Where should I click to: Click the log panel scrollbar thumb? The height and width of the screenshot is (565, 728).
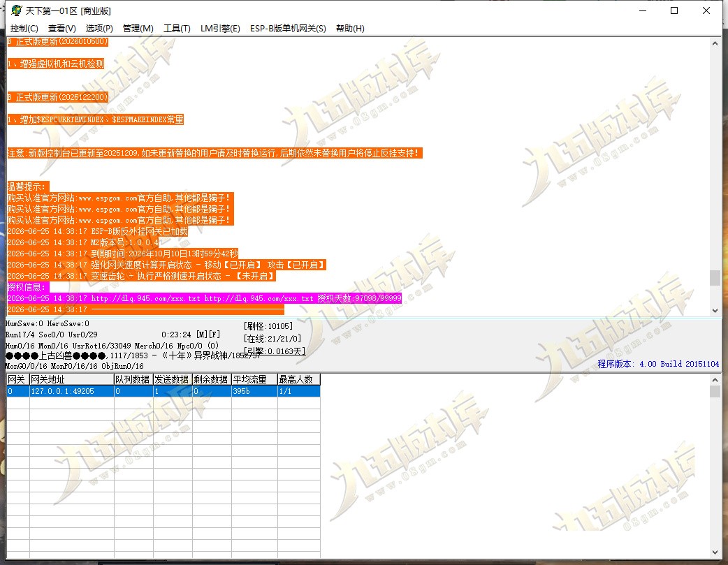coord(715,278)
